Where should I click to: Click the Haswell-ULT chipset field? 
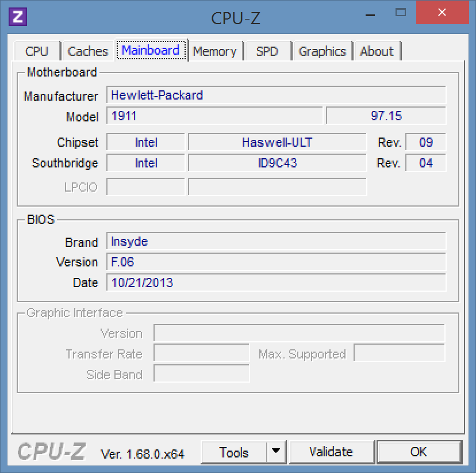(x=277, y=142)
